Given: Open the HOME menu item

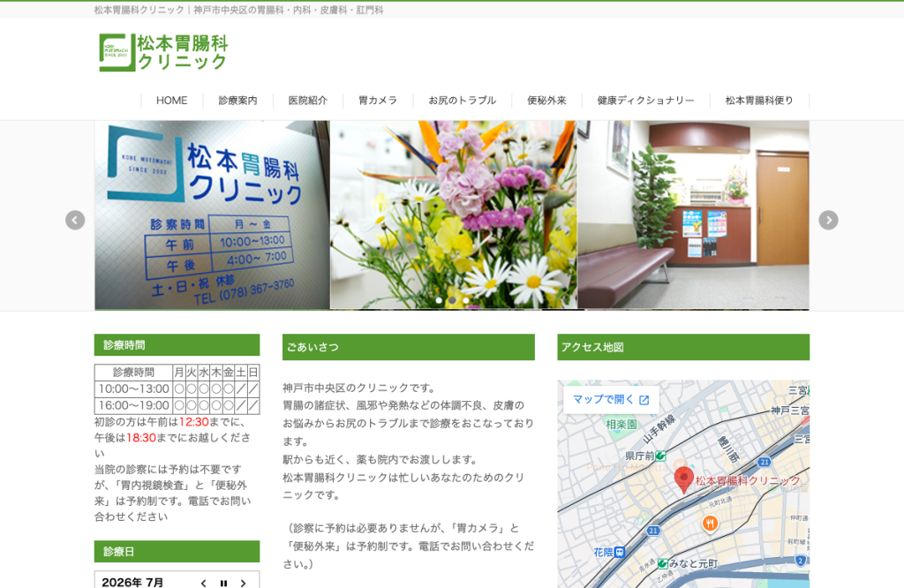Looking at the screenshot, I should 172,101.
